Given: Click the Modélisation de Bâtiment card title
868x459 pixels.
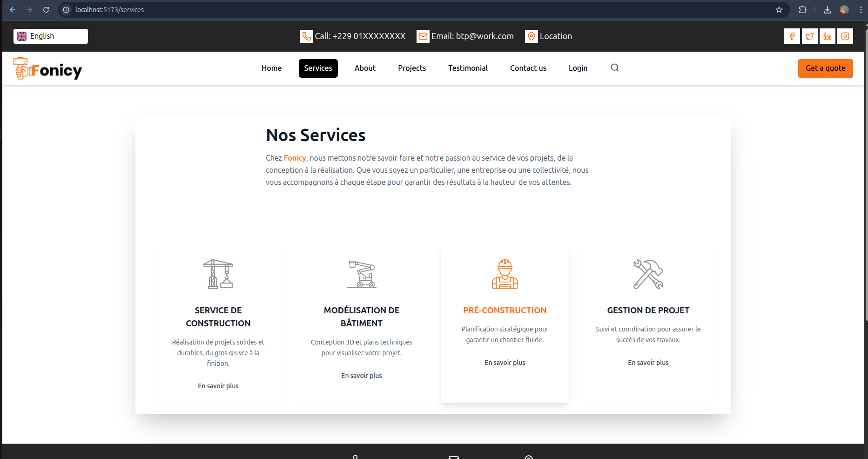Looking at the screenshot, I should (x=362, y=317).
